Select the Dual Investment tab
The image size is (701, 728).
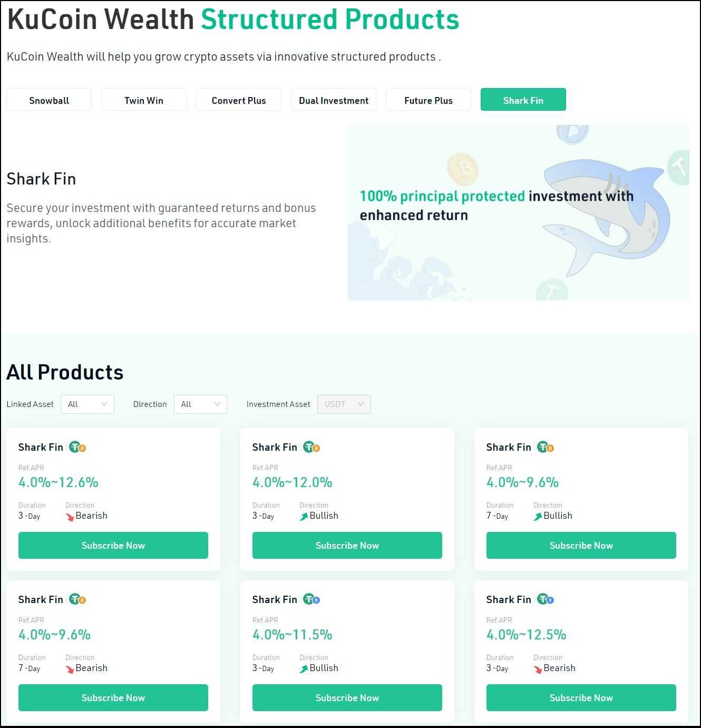pyautogui.click(x=333, y=100)
